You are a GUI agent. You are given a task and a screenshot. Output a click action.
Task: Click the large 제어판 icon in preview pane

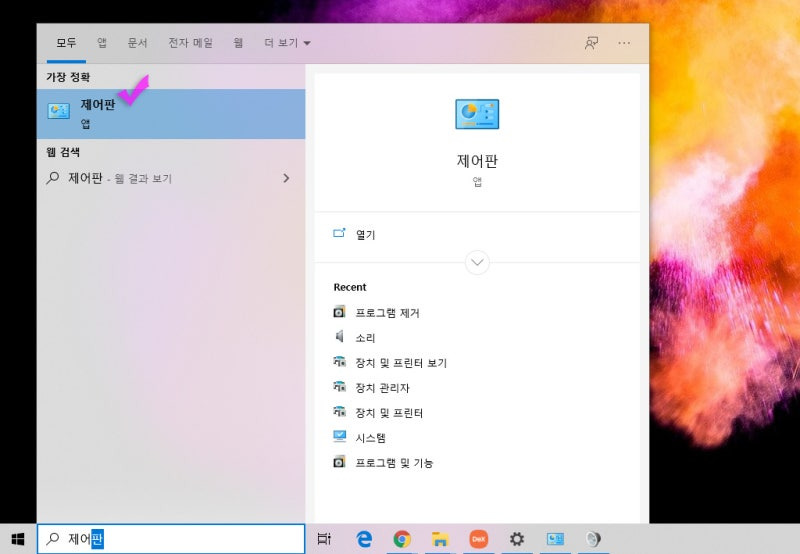pyautogui.click(x=477, y=114)
